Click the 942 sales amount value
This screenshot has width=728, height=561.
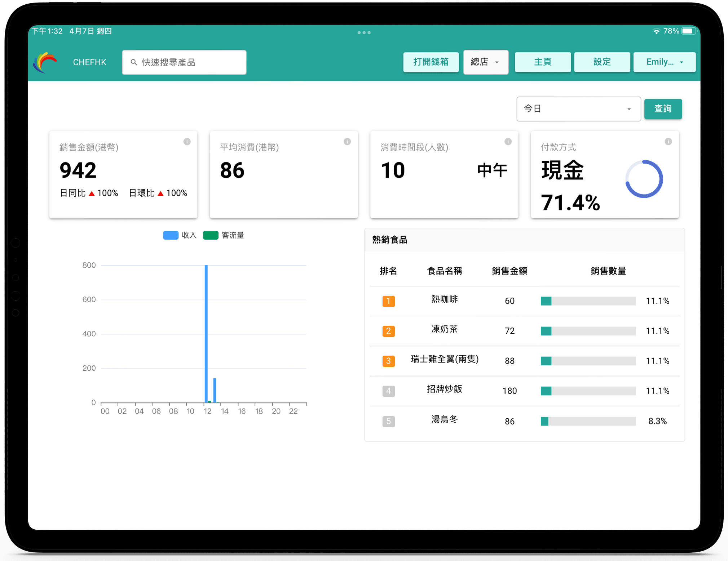78,170
